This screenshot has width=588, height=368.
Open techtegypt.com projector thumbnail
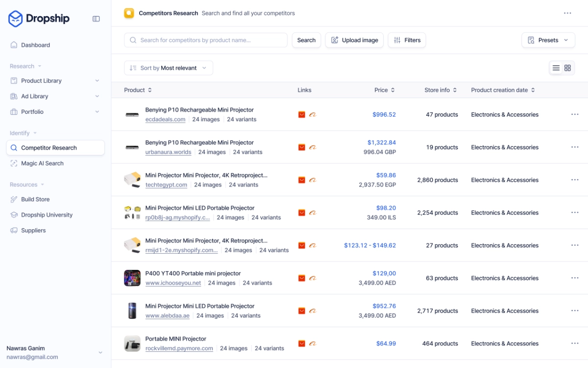(x=132, y=180)
